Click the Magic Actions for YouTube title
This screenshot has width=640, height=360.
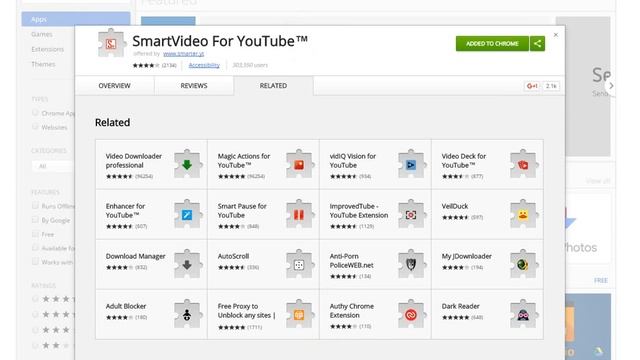click(x=244, y=161)
